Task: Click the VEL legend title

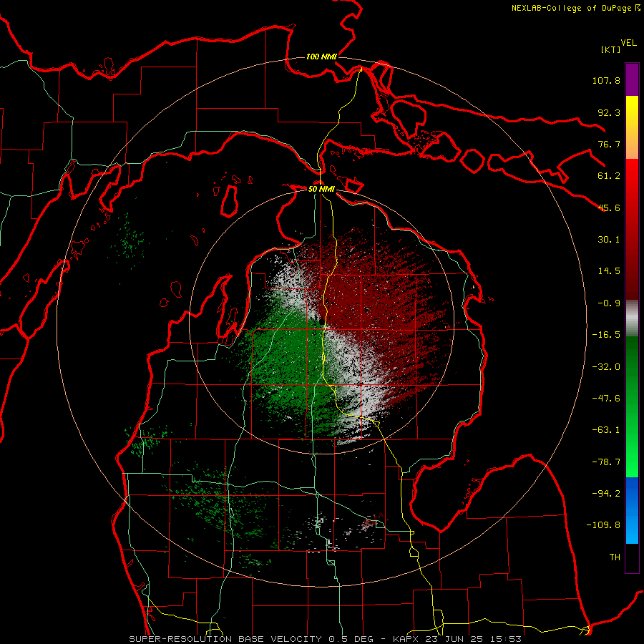Action: click(x=628, y=43)
